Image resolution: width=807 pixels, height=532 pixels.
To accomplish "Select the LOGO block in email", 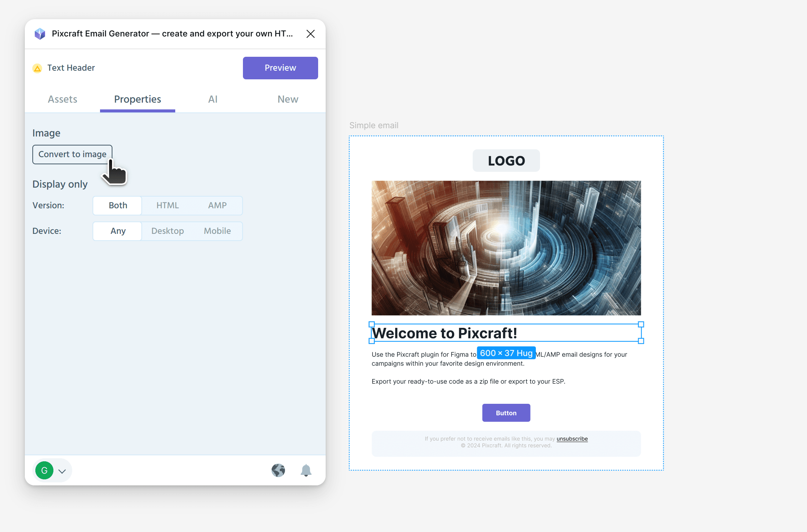I will coord(506,161).
